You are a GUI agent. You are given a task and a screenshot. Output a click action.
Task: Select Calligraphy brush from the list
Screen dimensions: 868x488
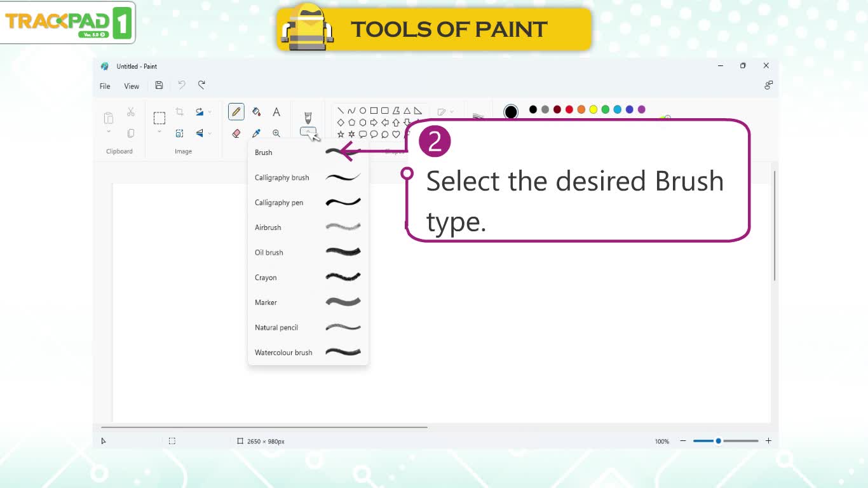click(308, 177)
